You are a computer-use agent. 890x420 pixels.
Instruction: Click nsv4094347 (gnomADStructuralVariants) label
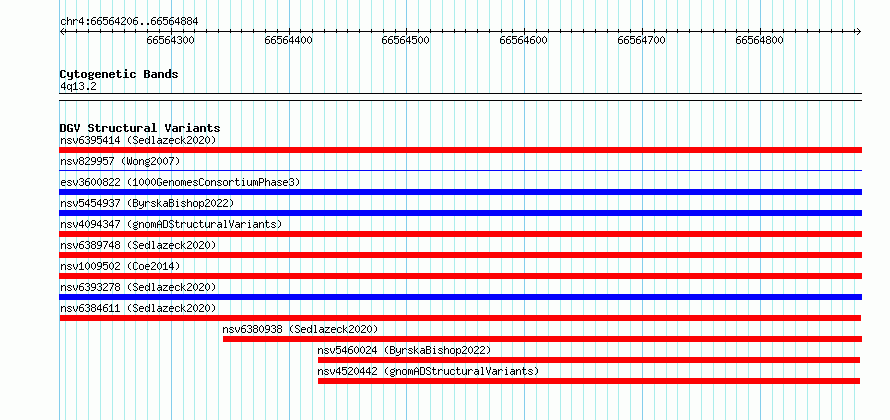coord(171,224)
